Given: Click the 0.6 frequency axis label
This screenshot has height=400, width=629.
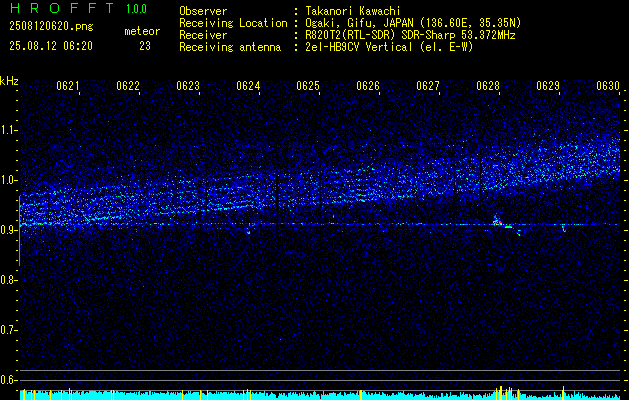Looking at the screenshot, I should coord(8,380).
